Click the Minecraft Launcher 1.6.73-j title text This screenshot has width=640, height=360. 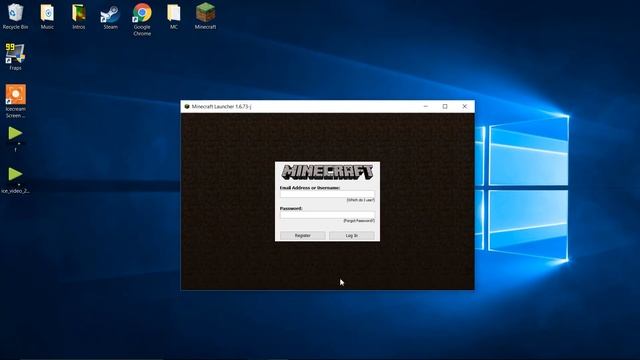[221, 107]
